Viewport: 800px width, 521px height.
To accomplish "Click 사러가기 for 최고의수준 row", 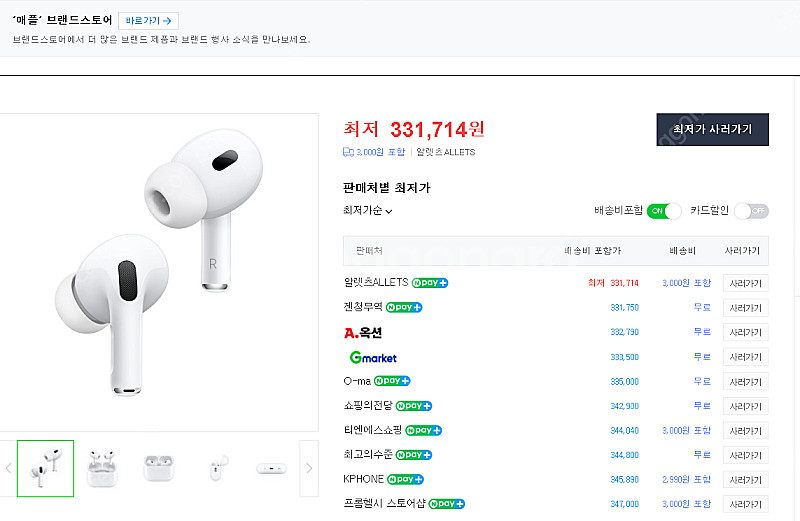I will (745, 455).
